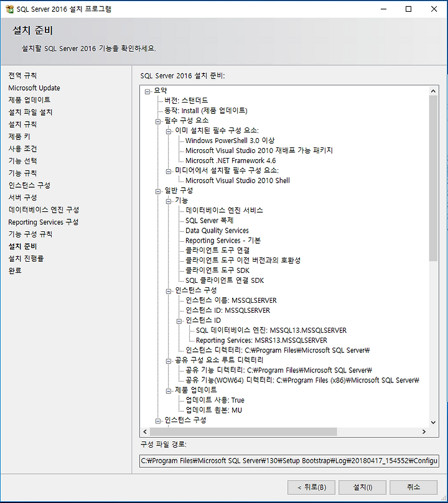Collapse the 기능 tree node

[169, 201]
